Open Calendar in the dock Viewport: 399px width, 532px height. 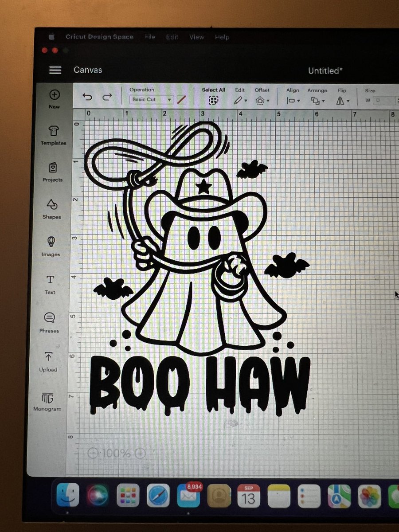tap(249, 496)
